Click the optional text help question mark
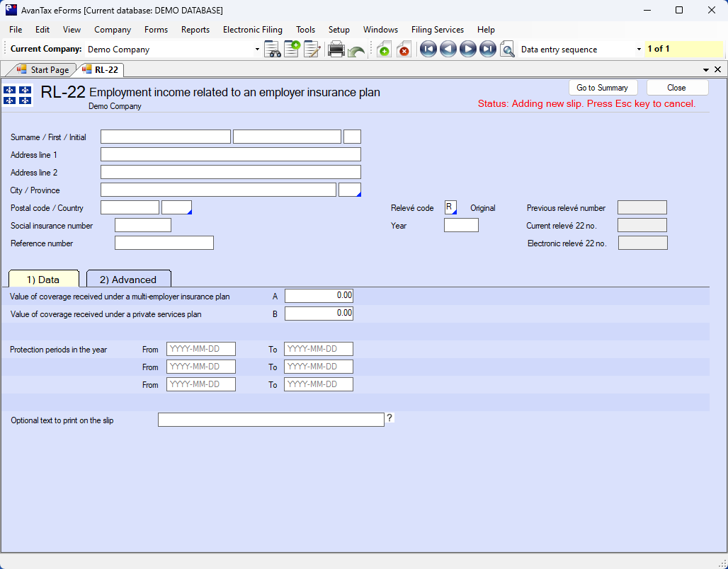The image size is (728, 569). point(389,418)
